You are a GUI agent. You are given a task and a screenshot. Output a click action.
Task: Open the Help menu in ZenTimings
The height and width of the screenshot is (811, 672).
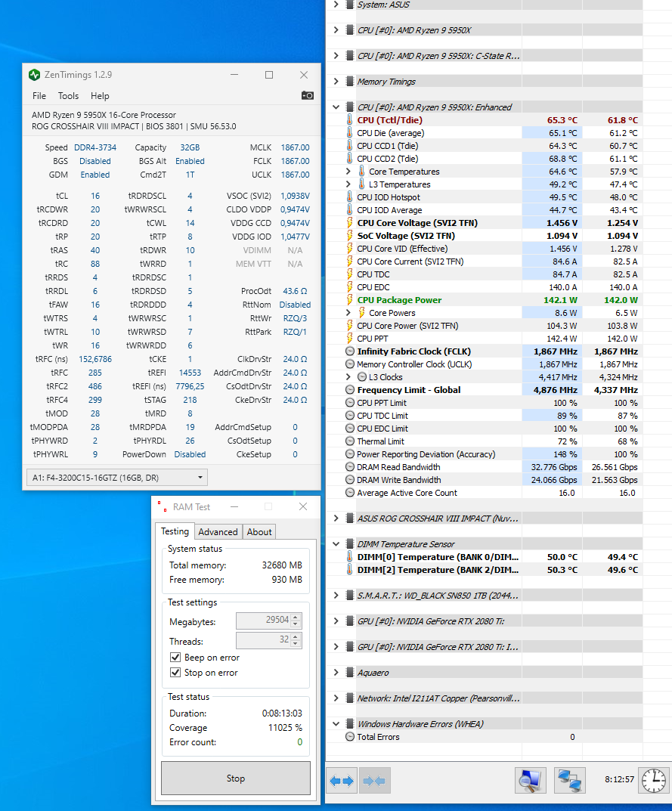coord(100,96)
